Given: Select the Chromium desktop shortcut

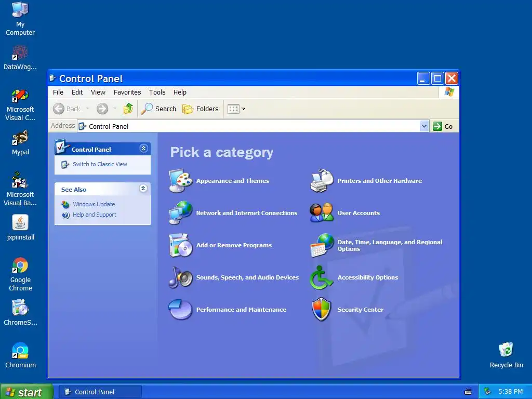Looking at the screenshot, I should tap(20, 355).
